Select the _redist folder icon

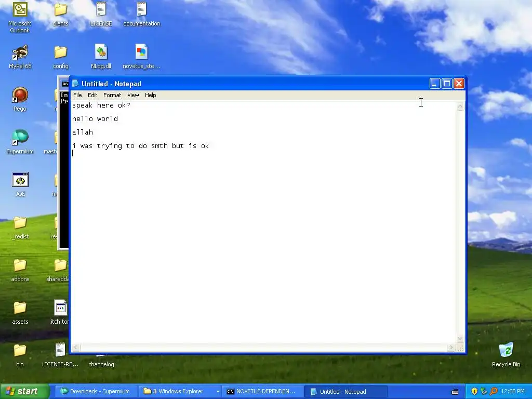pyautogui.click(x=20, y=228)
